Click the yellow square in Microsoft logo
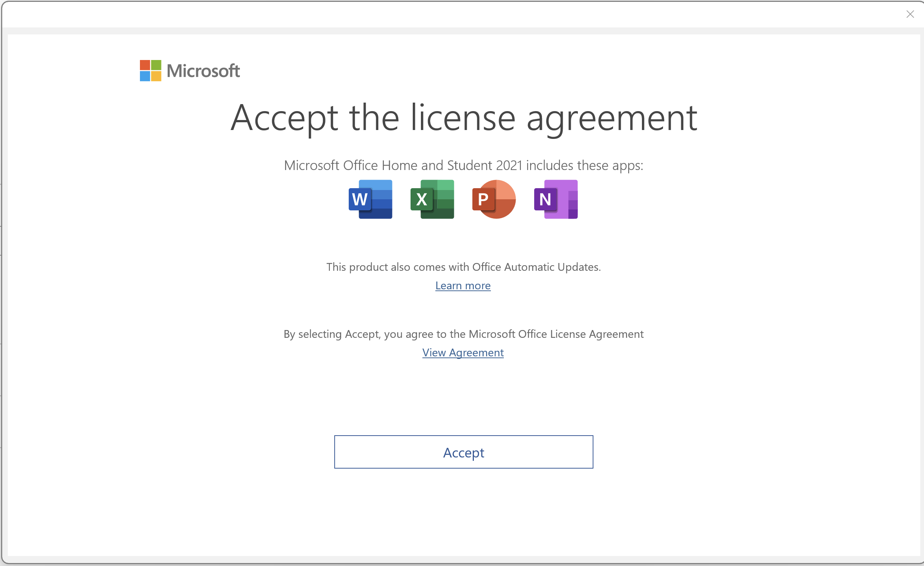The height and width of the screenshot is (566, 924). 156,76
